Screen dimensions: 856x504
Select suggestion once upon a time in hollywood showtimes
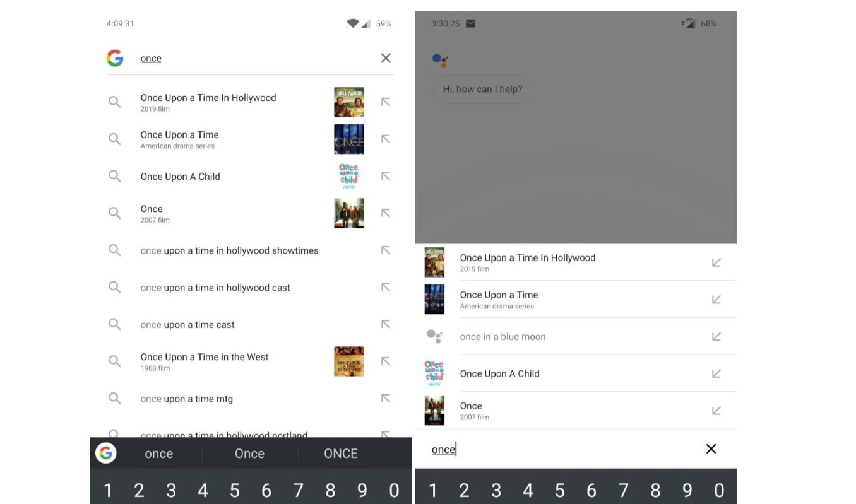pyautogui.click(x=229, y=251)
